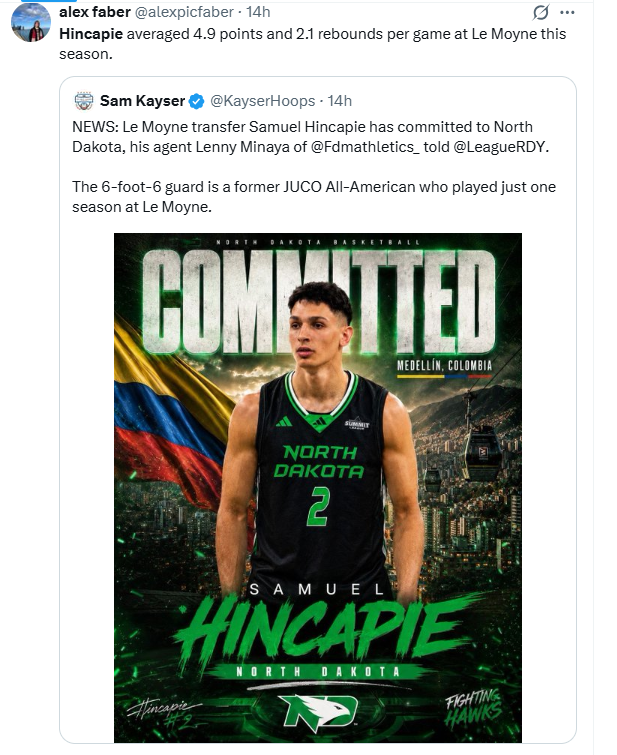Click the ND Fighting Hawks logo in image
The height and width of the screenshot is (755, 617).
point(319,710)
